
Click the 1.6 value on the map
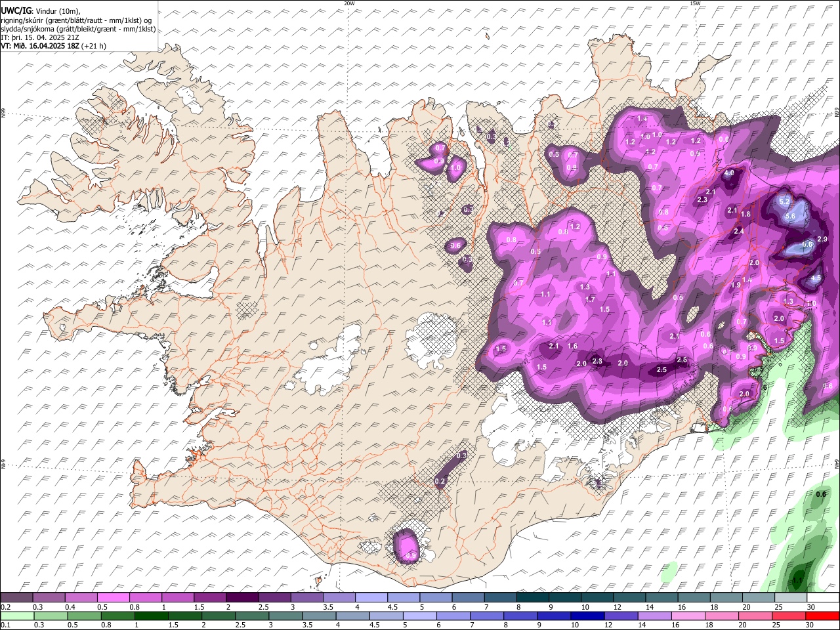click(x=572, y=346)
